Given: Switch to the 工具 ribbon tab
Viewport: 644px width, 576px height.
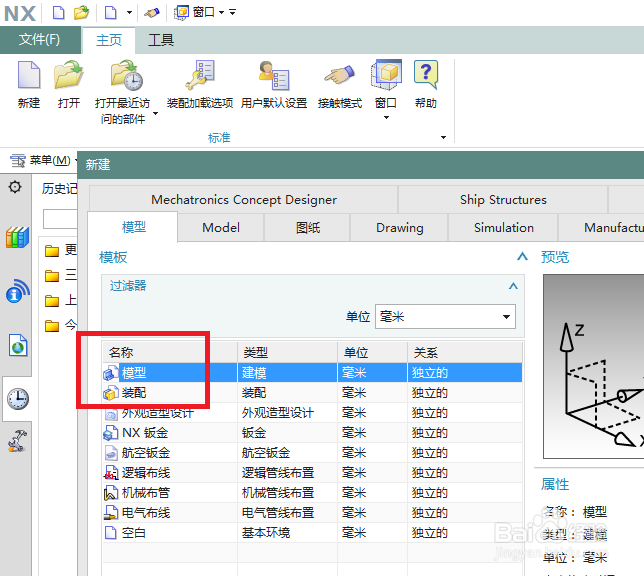Looking at the screenshot, I should coord(161,40).
